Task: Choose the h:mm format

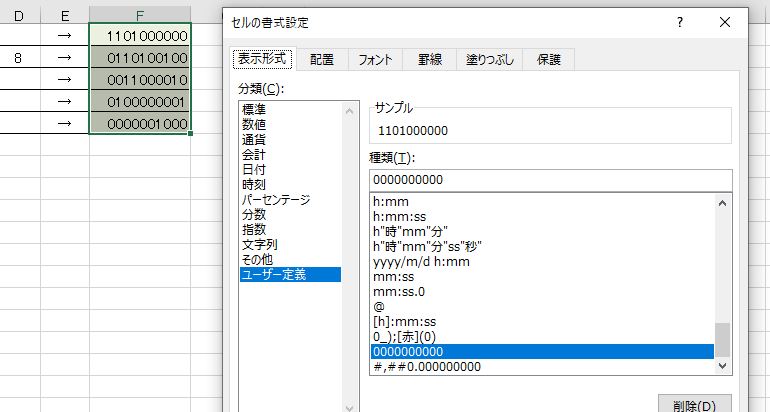Action: pos(542,201)
